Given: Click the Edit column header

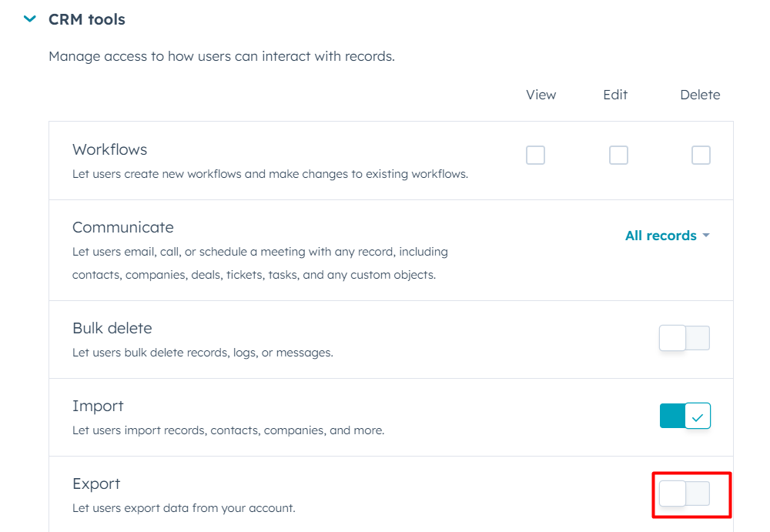Looking at the screenshot, I should point(614,95).
